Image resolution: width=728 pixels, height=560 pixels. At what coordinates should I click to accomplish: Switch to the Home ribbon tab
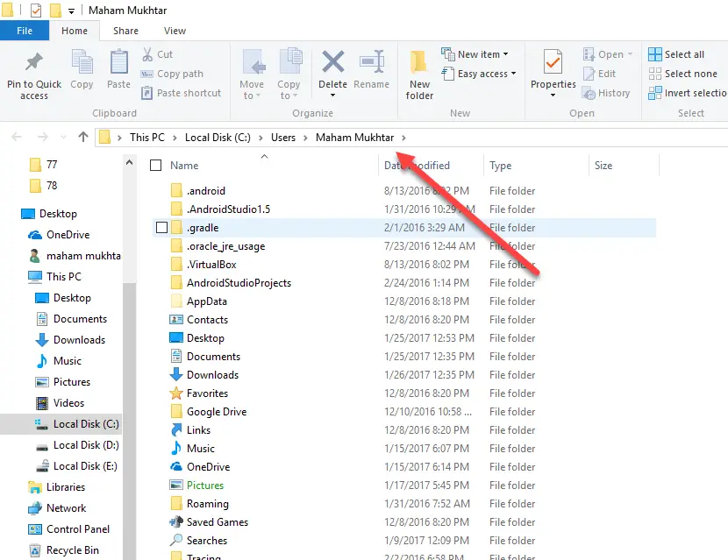(75, 31)
